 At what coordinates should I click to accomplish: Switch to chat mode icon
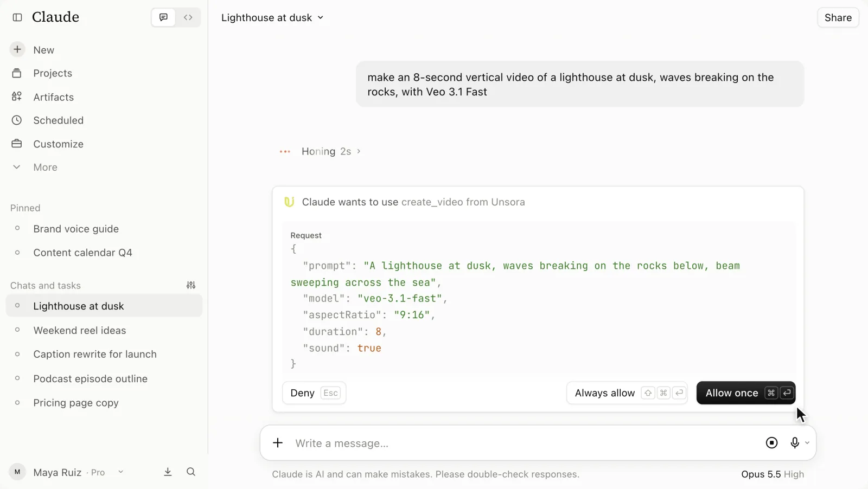tap(163, 17)
